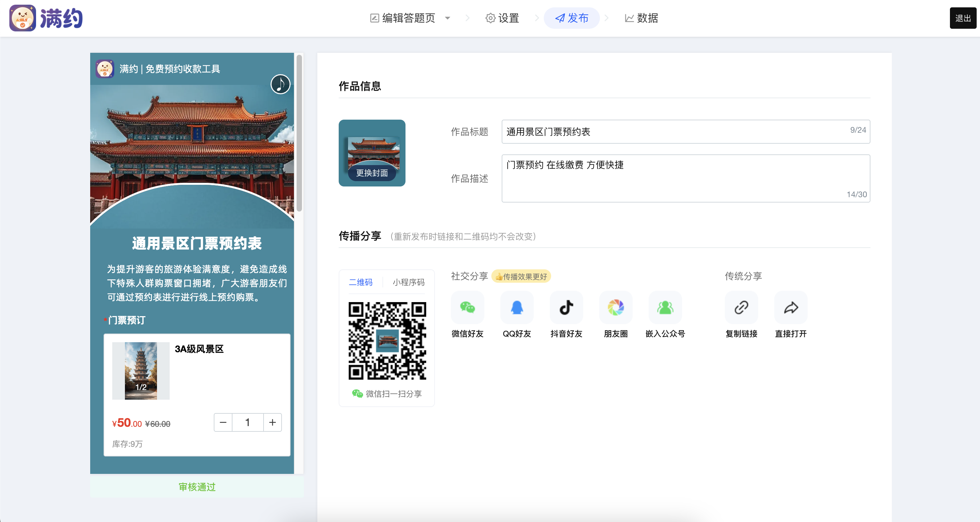Click the 退出 button
This screenshot has width=980, height=522.
click(963, 18)
